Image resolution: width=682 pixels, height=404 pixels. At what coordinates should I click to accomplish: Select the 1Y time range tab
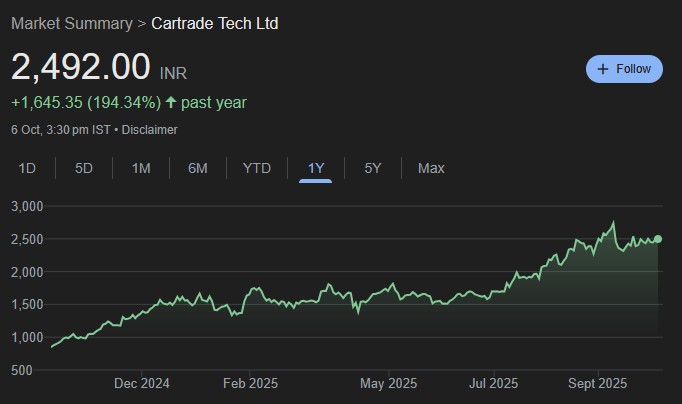(316, 168)
